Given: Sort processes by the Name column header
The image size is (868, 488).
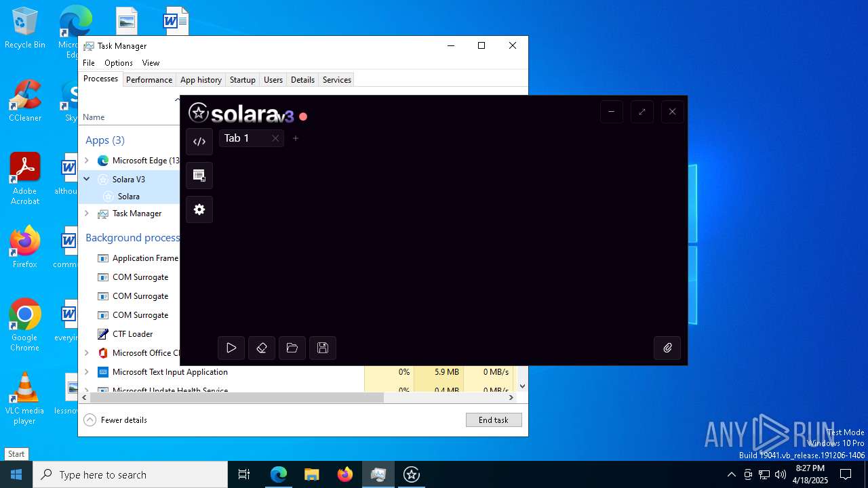Looking at the screenshot, I should click(x=94, y=117).
